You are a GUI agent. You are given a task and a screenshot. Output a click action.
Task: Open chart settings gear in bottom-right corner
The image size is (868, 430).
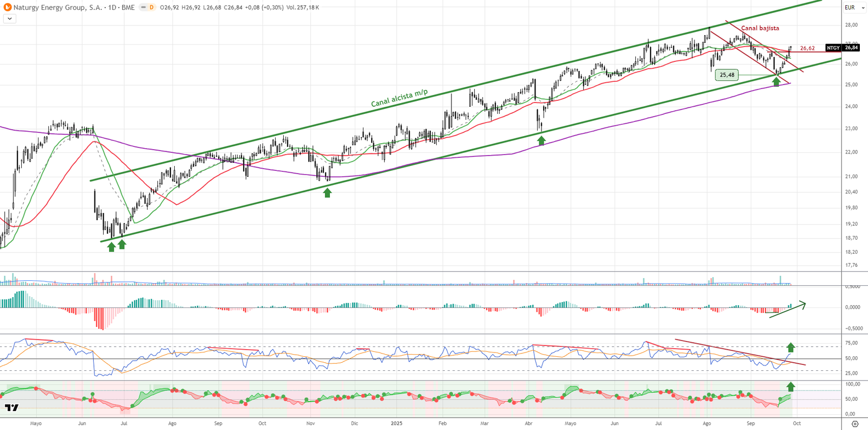855,424
